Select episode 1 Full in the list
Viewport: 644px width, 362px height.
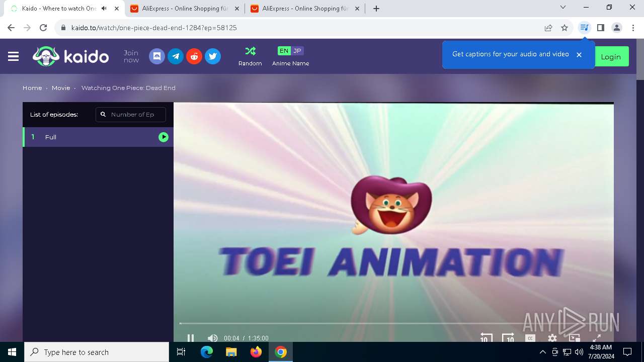[x=98, y=137]
